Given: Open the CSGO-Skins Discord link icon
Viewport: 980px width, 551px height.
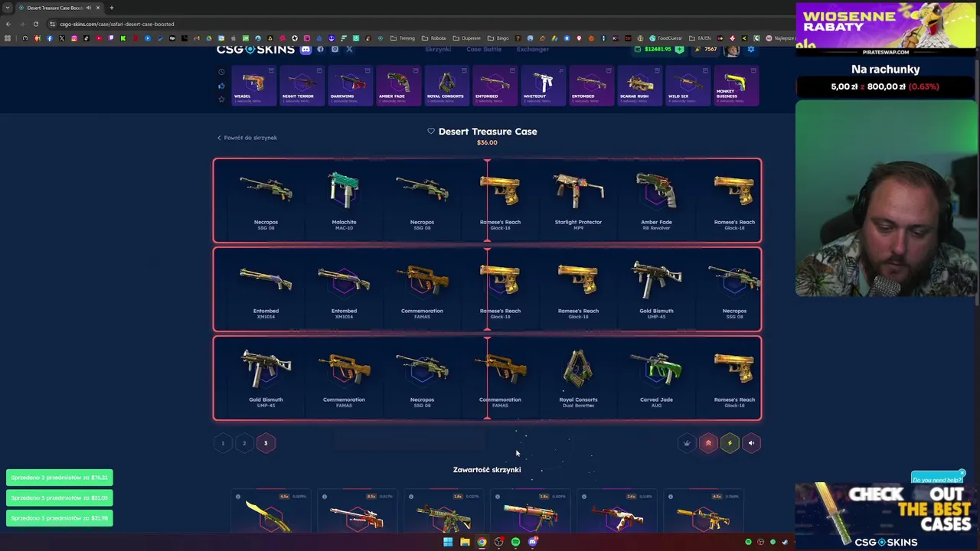Looking at the screenshot, I should click(305, 49).
